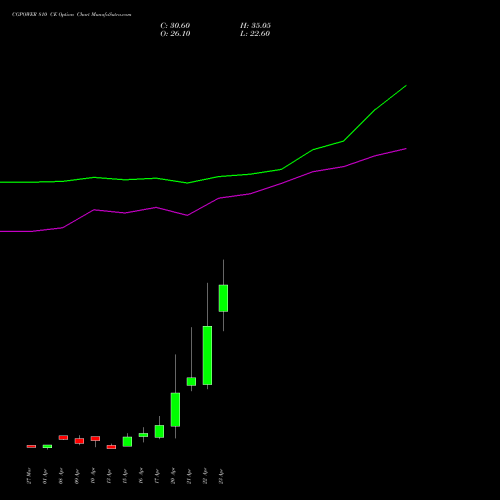
Task: Click the chart title text starting CGPOWER
Action: (x=71, y=15)
